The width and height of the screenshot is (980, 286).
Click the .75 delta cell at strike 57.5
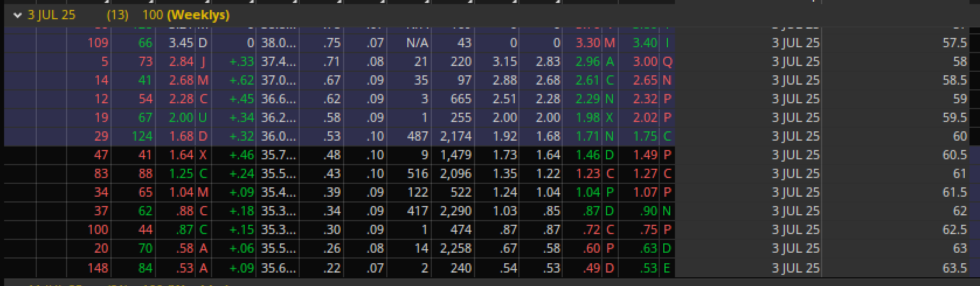[x=321, y=43]
